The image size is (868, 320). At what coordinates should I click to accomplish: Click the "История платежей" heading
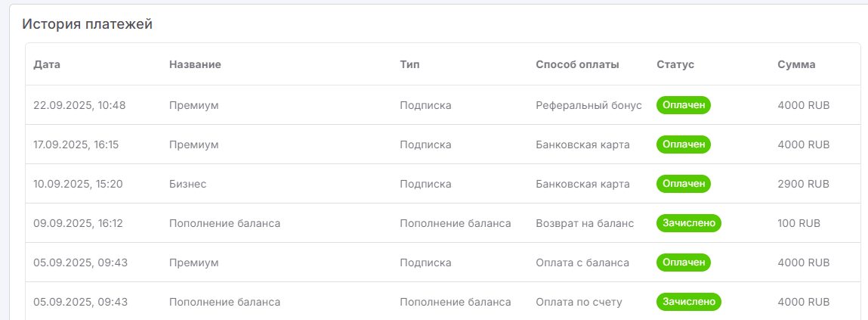[88, 24]
